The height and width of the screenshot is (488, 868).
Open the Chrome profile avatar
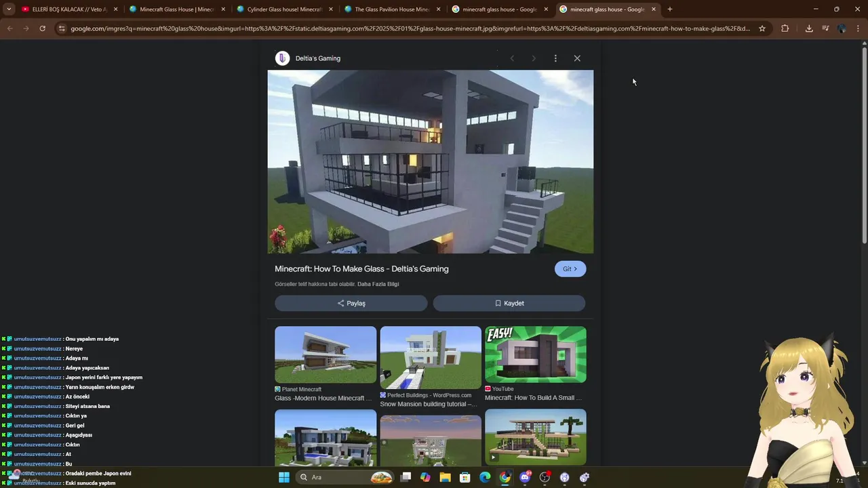(842, 28)
